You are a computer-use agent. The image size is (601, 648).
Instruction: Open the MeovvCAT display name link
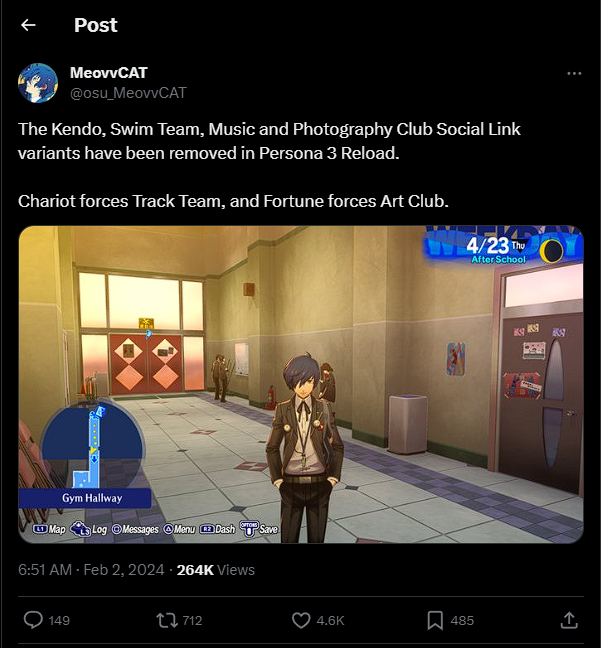tap(109, 73)
